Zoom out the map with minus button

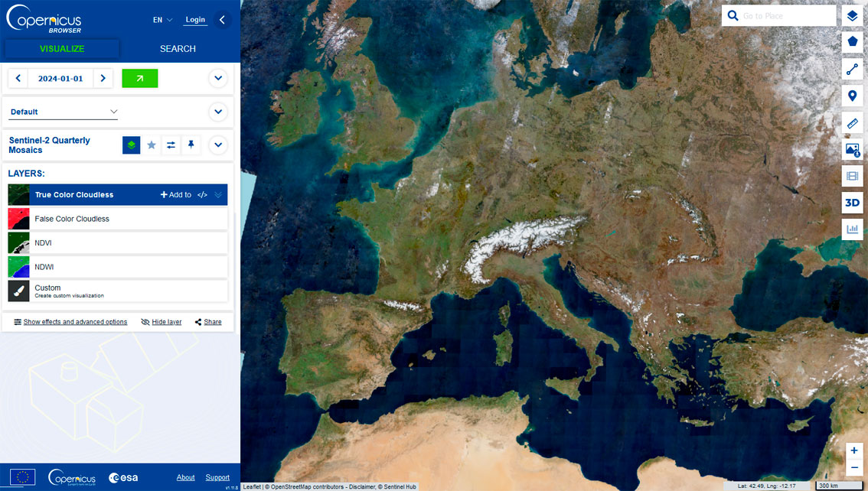click(854, 467)
